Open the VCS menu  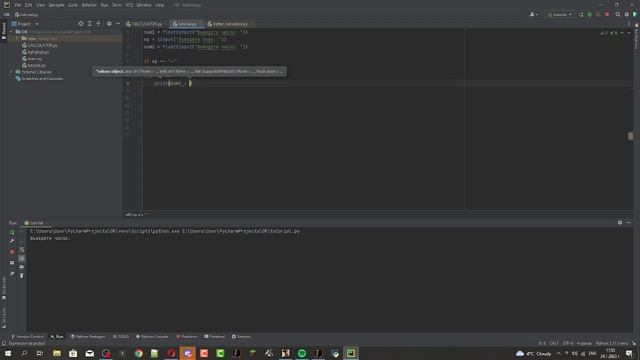(129, 5)
